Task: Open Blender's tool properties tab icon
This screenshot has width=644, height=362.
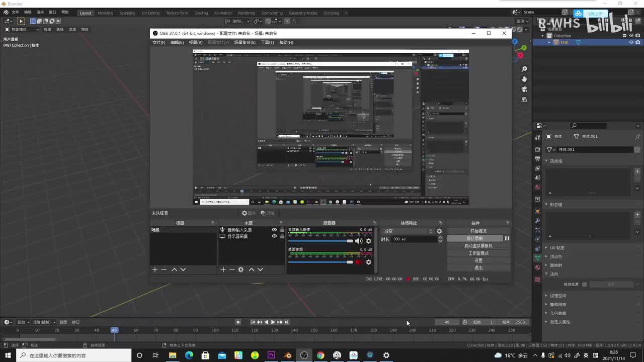Action: tap(537, 137)
